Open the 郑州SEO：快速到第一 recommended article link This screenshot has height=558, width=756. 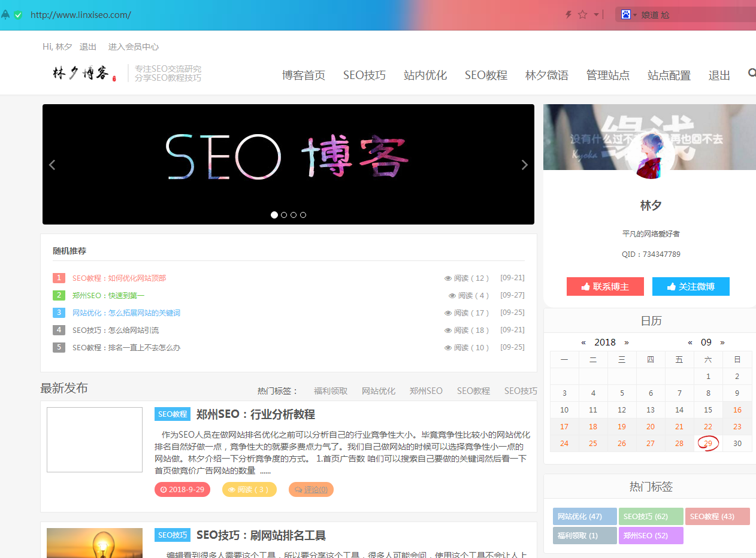[x=108, y=295]
